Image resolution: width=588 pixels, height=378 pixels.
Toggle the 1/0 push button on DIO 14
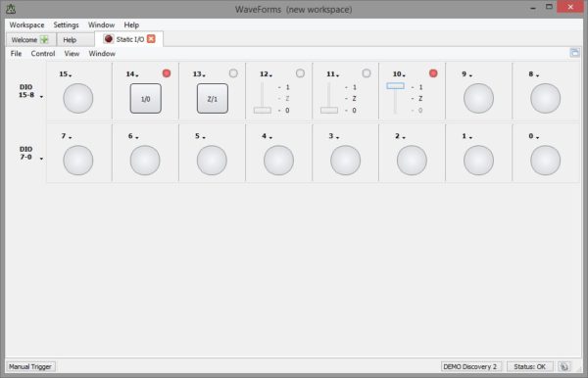click(145, 99)
